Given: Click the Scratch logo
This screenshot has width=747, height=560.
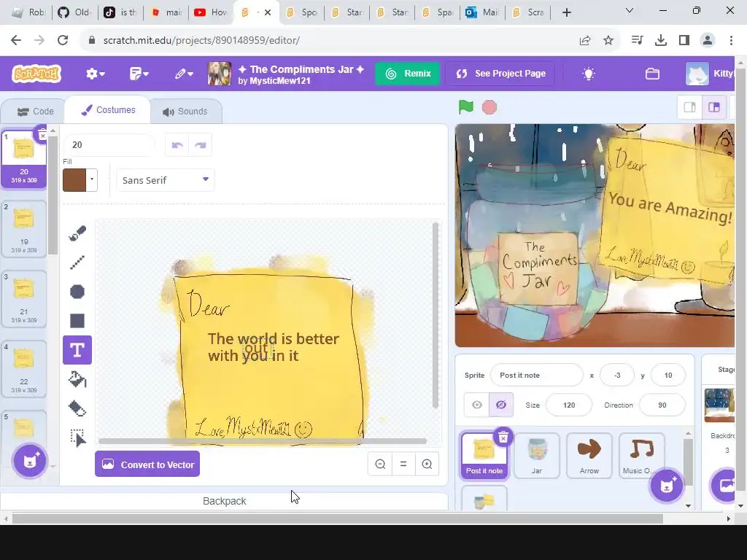Looking at the screenshot, I should (36, 74).
